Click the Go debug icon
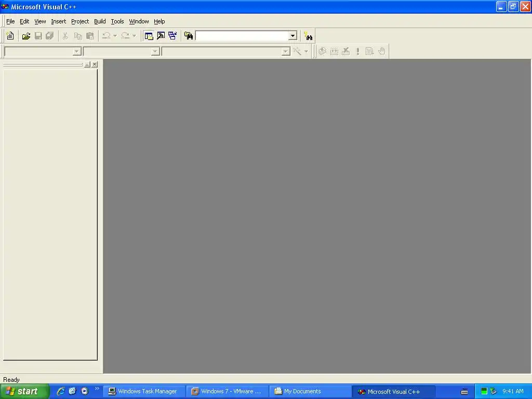Screen dimensions: 532x399 tap(369, 51)
